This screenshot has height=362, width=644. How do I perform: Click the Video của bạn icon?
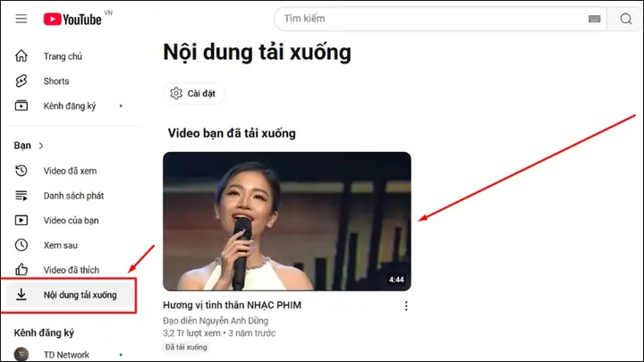[x=21, y=221]
